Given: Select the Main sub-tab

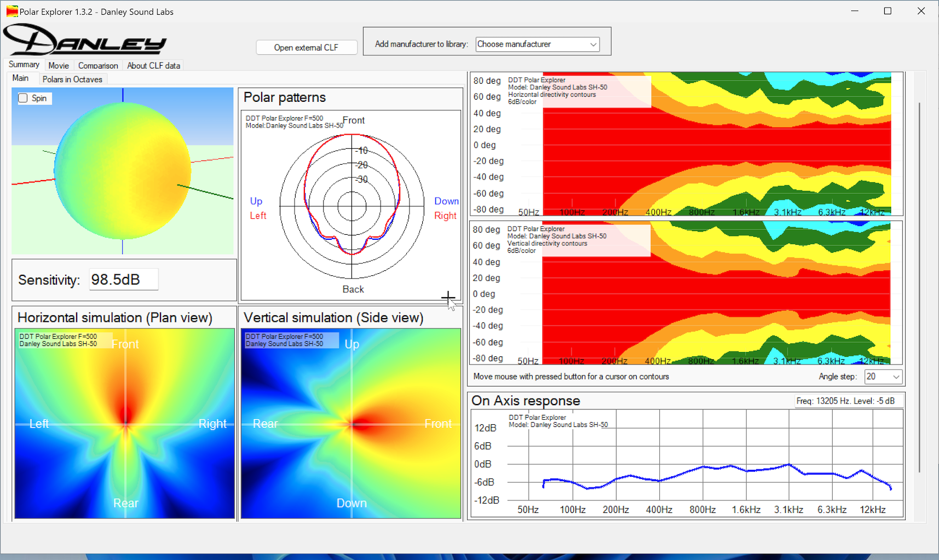Looking at the screenshot, I should tap(21, 78).
